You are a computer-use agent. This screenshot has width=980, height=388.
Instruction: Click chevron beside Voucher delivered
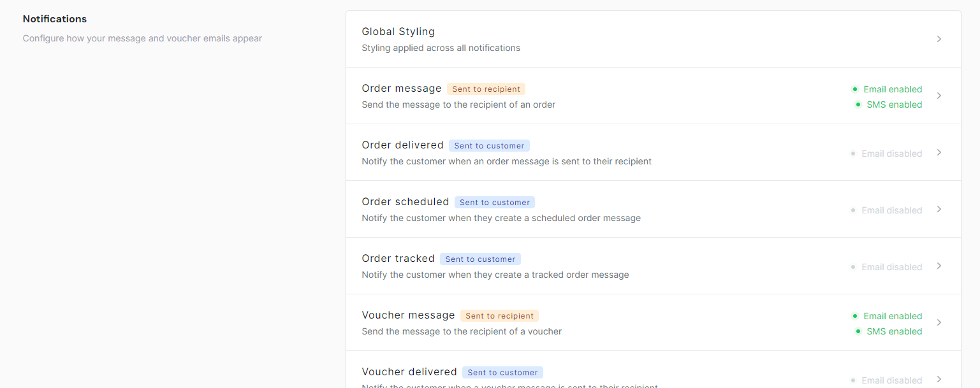(939, 379)
